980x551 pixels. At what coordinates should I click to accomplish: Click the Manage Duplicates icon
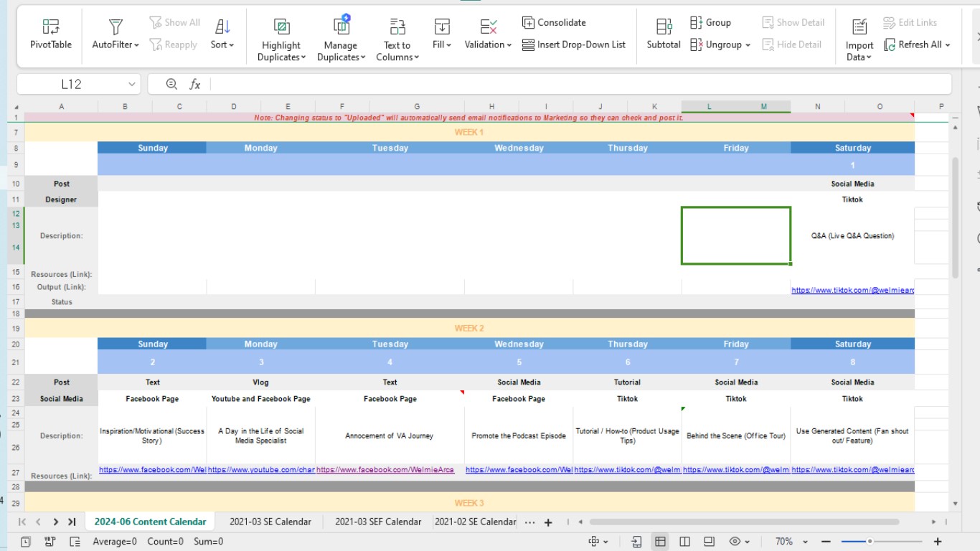coord(341,26)
